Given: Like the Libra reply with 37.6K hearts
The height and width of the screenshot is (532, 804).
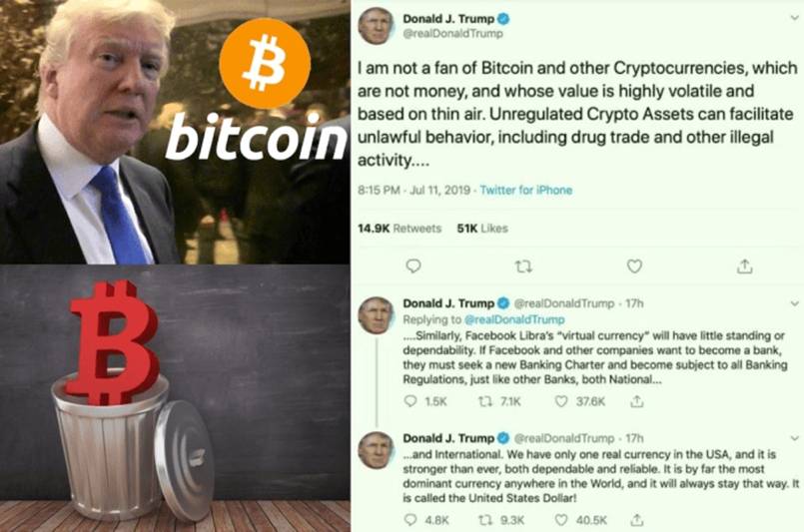Looking at the screenshot, I should point(561,401).
